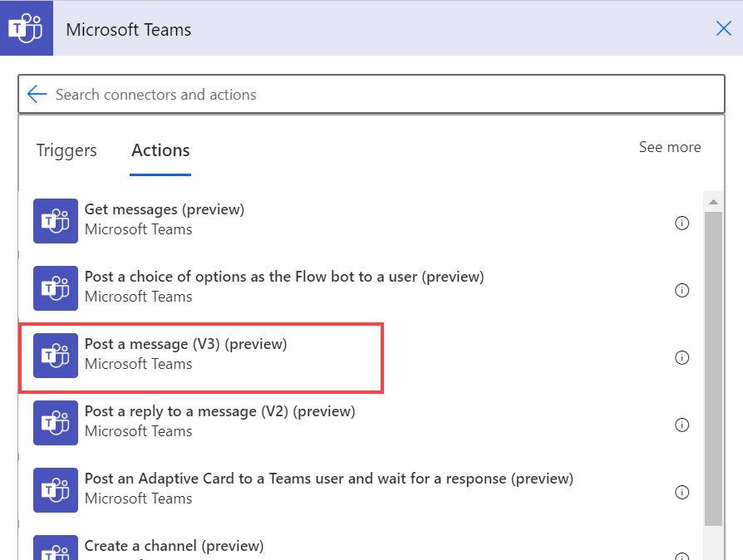The width and height of the screenshot is (743, 560).
Task: Show info for Post a choice of options
Action: tap(682, 290)
